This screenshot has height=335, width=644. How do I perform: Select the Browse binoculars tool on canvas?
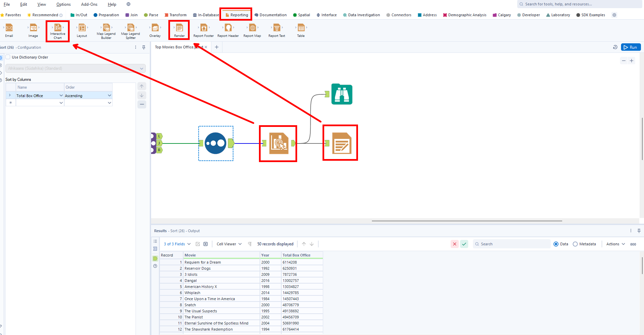click(342, 94)
